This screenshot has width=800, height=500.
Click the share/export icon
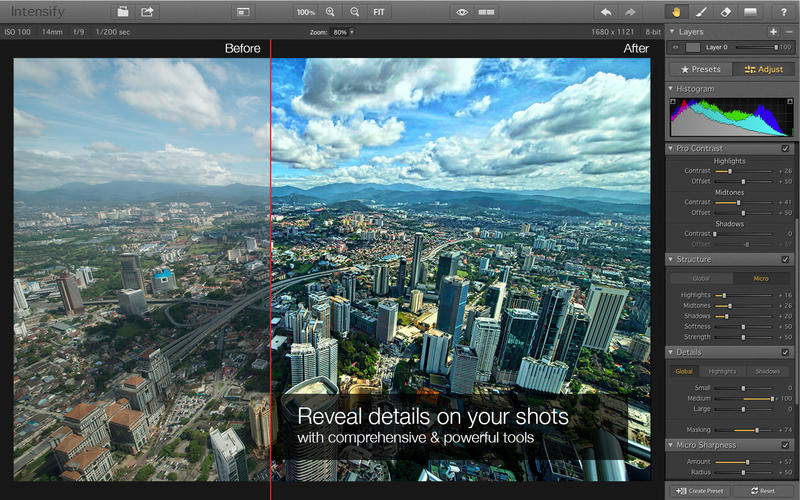[148, 12]
